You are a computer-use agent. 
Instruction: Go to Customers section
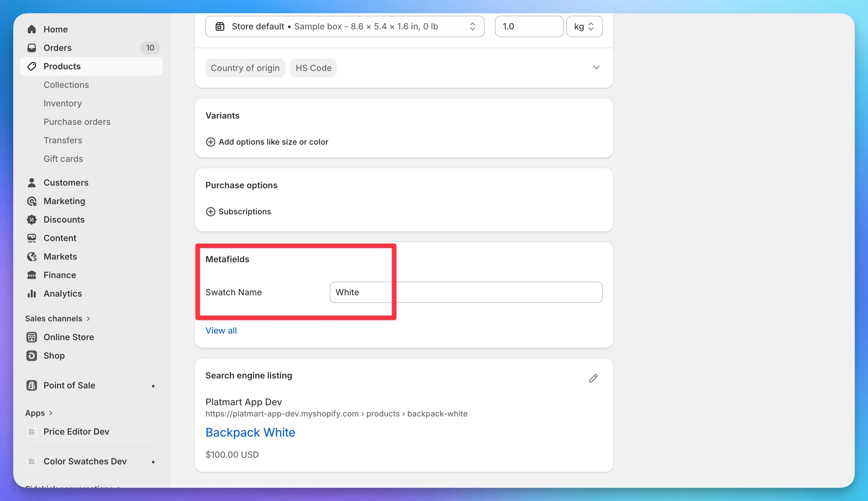pos(66,183)
